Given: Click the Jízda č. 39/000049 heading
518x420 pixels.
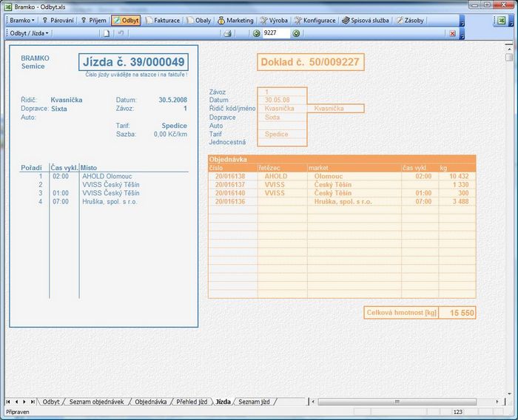Looking at the screenshot, I should pos(133,62).
